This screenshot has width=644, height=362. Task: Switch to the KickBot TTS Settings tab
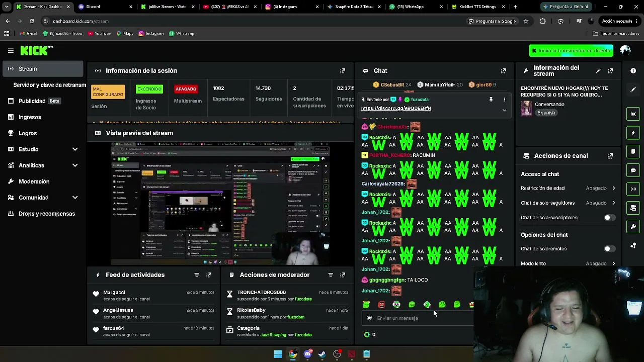click(x=478, y=7)
